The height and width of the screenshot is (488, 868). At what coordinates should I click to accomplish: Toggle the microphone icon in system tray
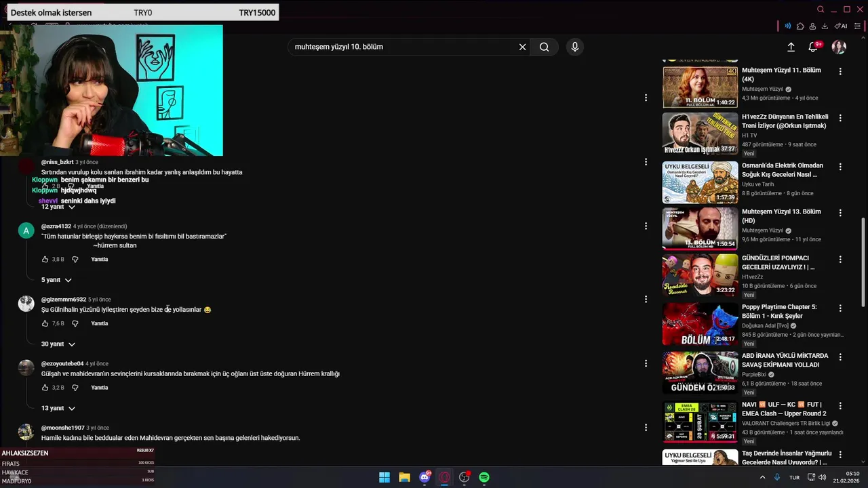click(x=777, y=477)
